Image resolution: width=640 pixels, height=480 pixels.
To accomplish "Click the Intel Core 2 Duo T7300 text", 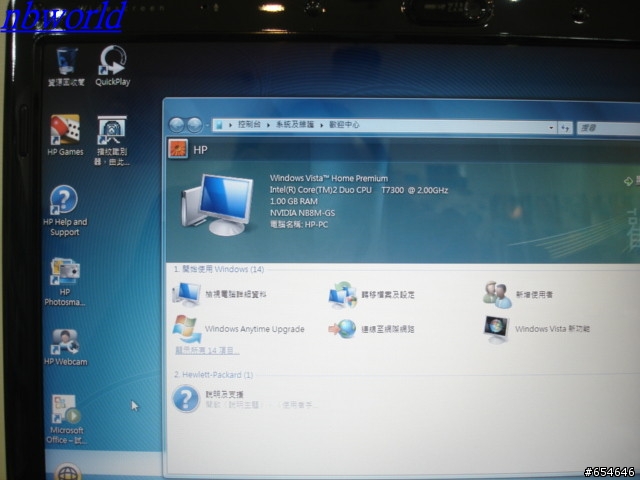I will tap(359, 190).
